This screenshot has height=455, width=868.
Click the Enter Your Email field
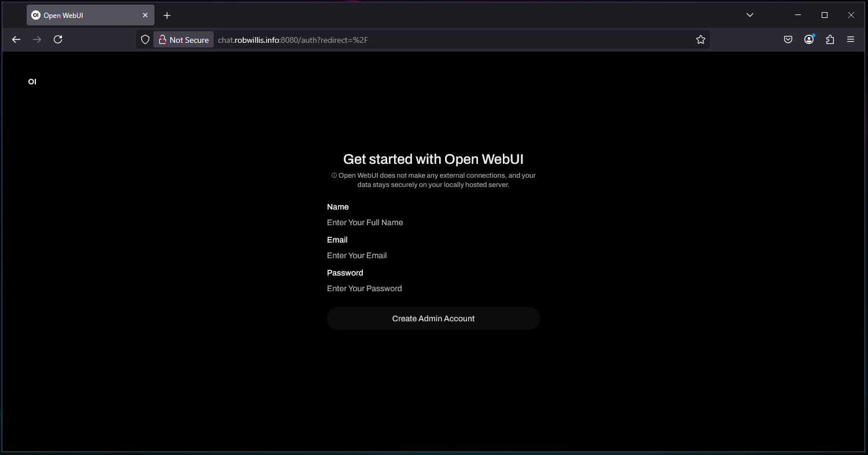tap(433, 255)
